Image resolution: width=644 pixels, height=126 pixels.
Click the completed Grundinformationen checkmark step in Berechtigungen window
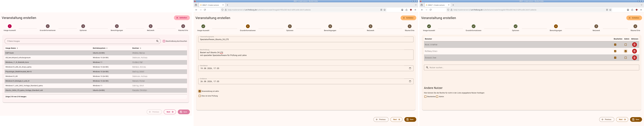click(x=473, y=26)
